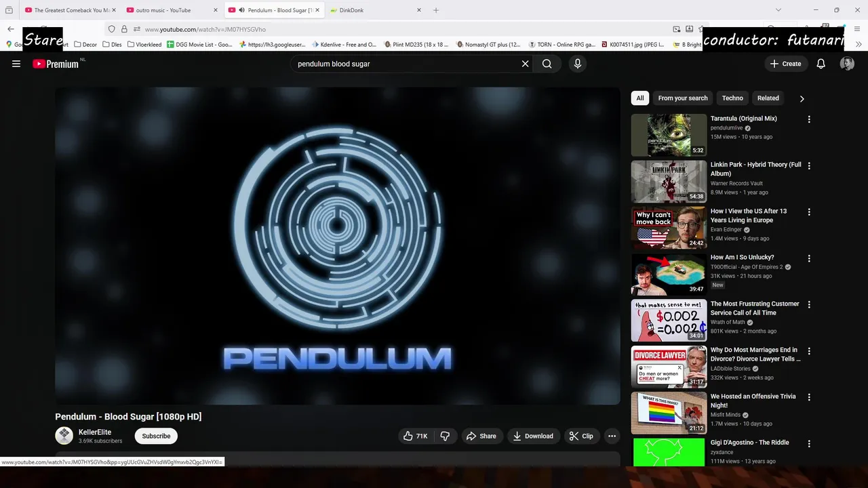Open KellerElite channel avatar
868x488 pixels.
click(64, 435)
